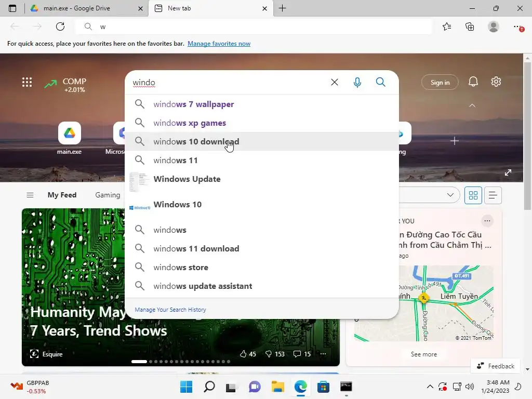Screen dimensions: 532x399
Task: Open main.exe quick link tile
Action: click(69, 138)
